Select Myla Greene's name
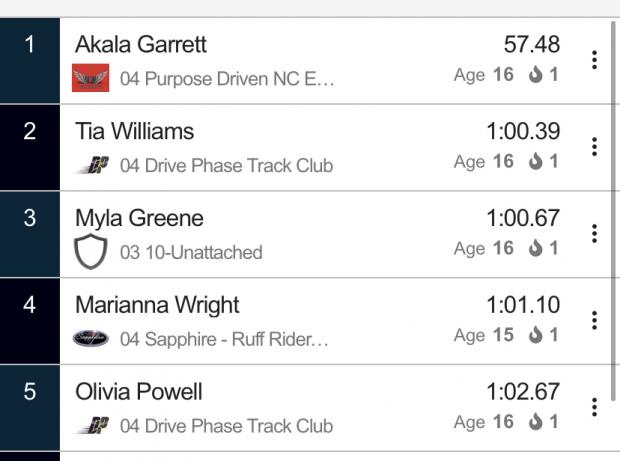This screenshot has height=461, width=620. point(139,218)
